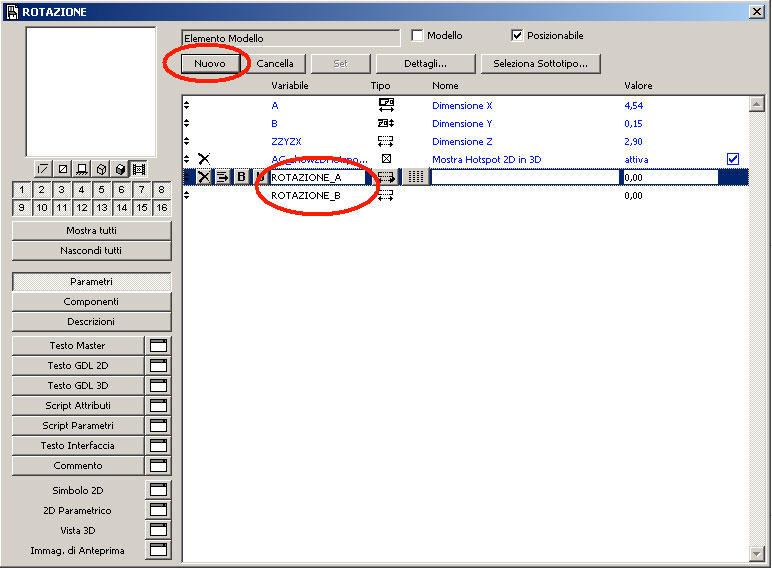Open the Dettagli dialog

tap(425, 63)
